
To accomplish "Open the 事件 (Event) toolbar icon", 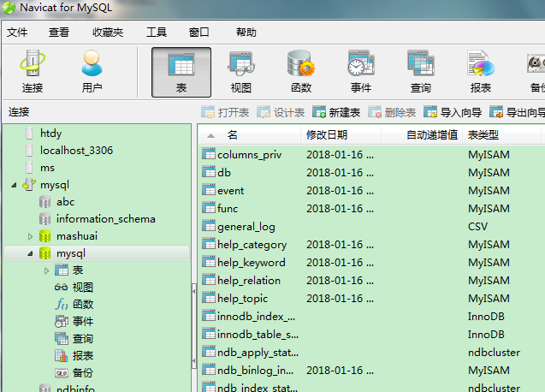I will click(x=361, y=72).
